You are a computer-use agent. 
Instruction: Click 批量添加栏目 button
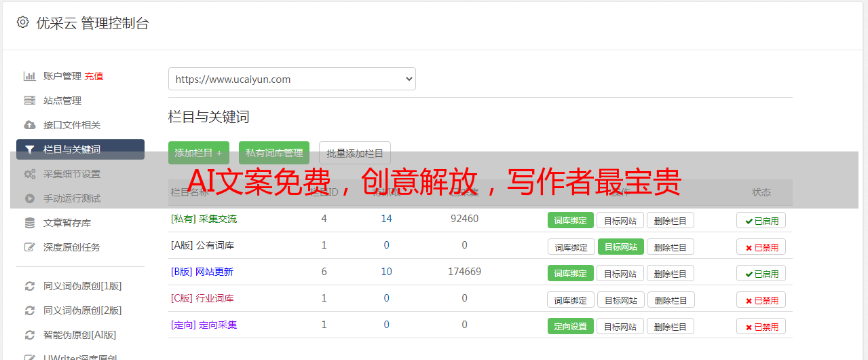point(355,153)
